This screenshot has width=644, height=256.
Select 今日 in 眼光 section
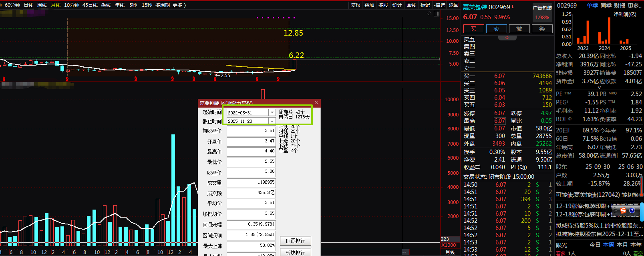tap(595, 245)
